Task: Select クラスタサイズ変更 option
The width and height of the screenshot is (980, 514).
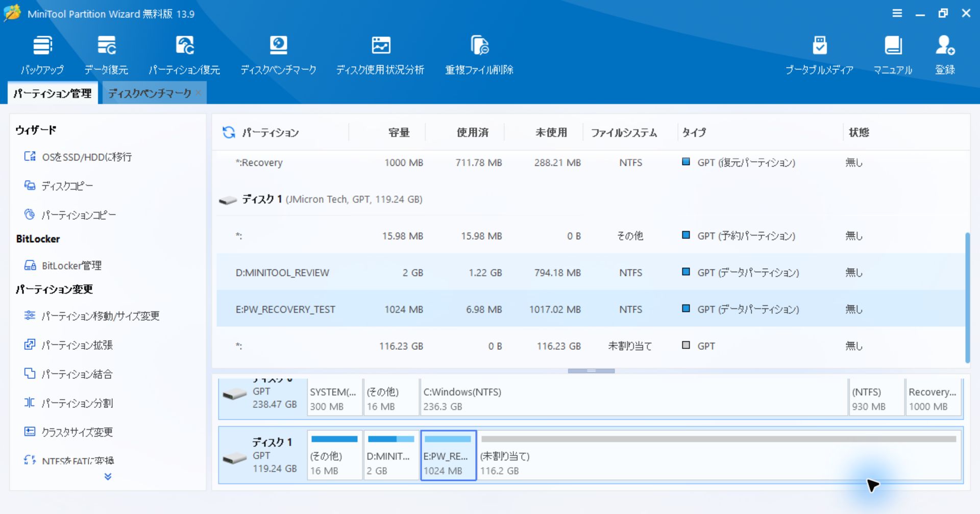Action: (x=68, y=432)
